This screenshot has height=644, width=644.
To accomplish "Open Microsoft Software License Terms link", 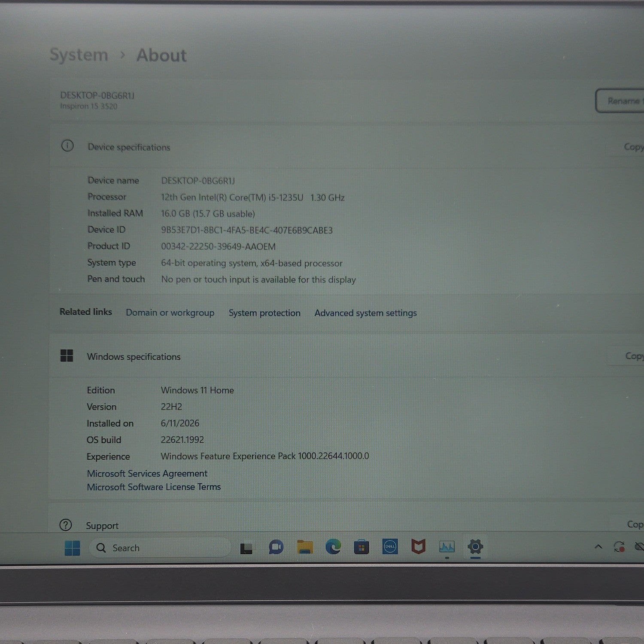I will click(x=154, y=487).
